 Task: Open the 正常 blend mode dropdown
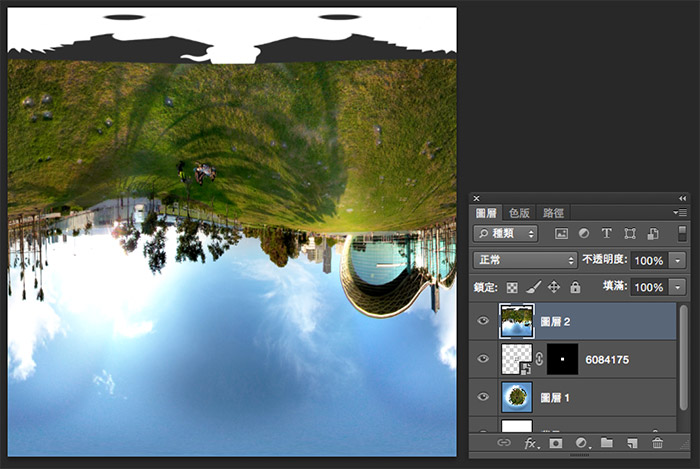point(525,260)
